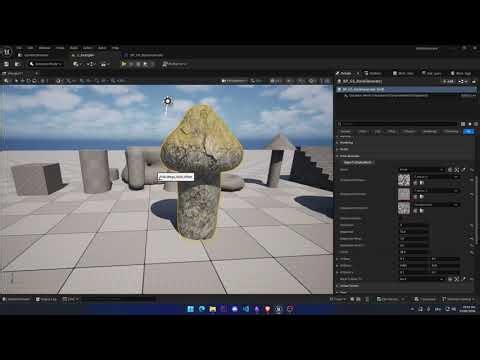The height and width of the screenshot is (360, 480).
Task: Click the Revision Control status button
Action: (458, 299)
